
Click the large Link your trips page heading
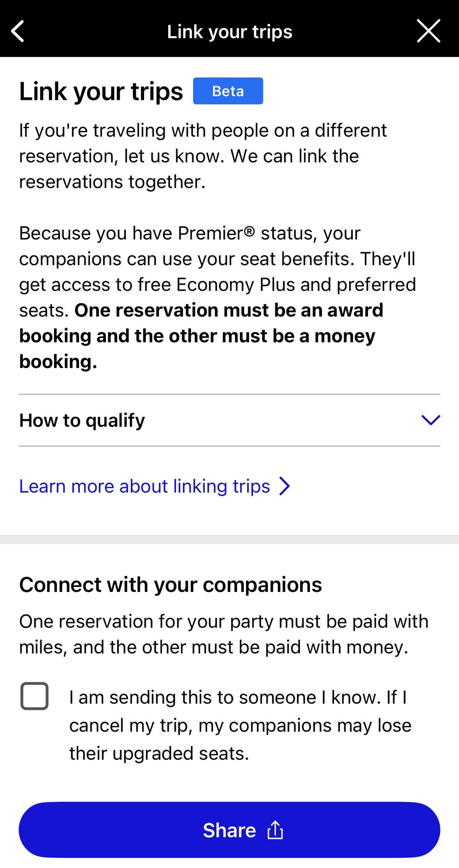[101, 92]
